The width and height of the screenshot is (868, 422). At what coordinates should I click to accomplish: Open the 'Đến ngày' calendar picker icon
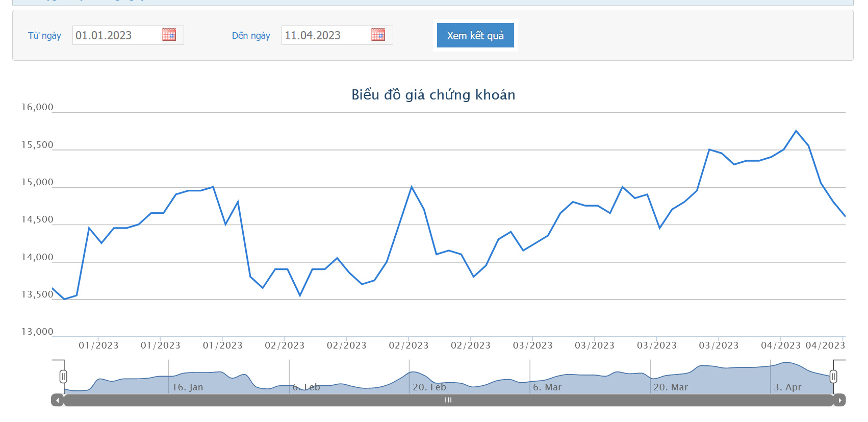pos(378,35)
